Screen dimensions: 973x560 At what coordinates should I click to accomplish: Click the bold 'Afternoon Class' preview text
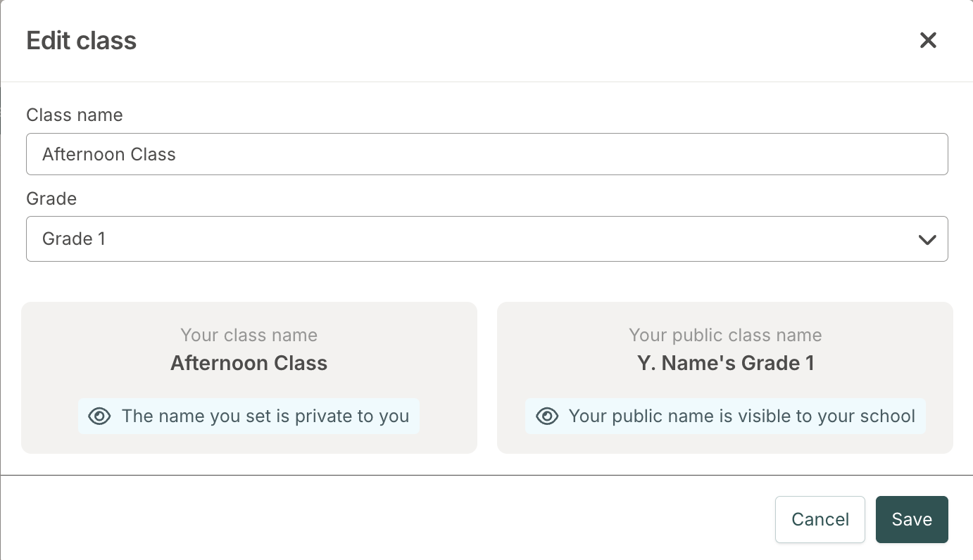tap(249, 363)
